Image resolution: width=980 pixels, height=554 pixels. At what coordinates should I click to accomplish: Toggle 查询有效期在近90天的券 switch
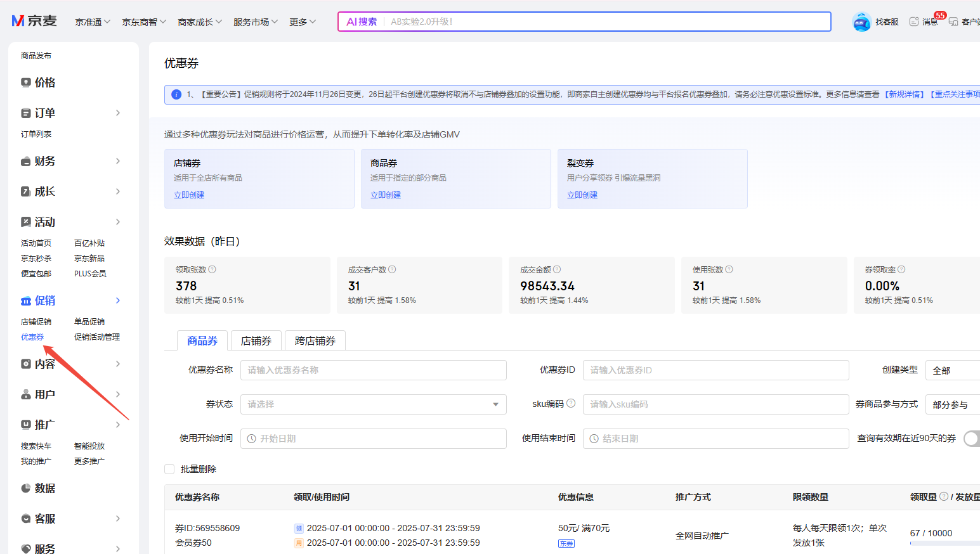(971, 439)
